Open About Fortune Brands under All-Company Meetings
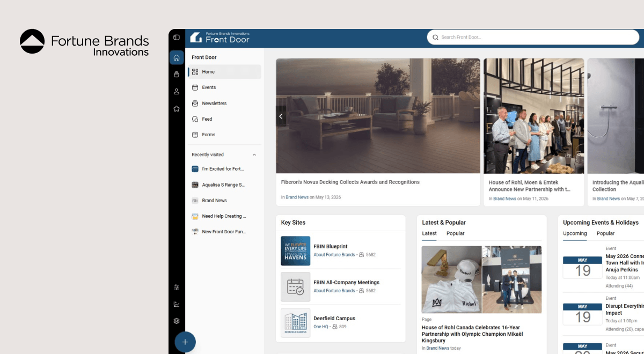This screenshot has width=644, height=354. coord(334,291)
